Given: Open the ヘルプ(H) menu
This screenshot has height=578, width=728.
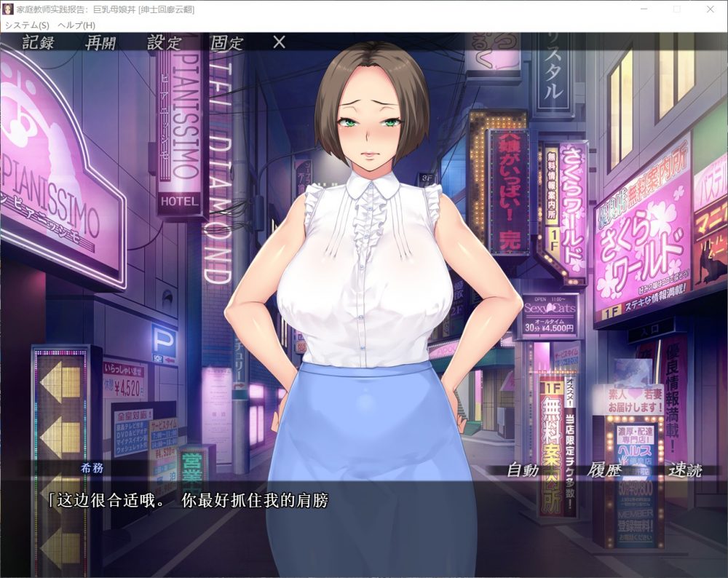Looking at the screenshot, I should coord(76,25).
